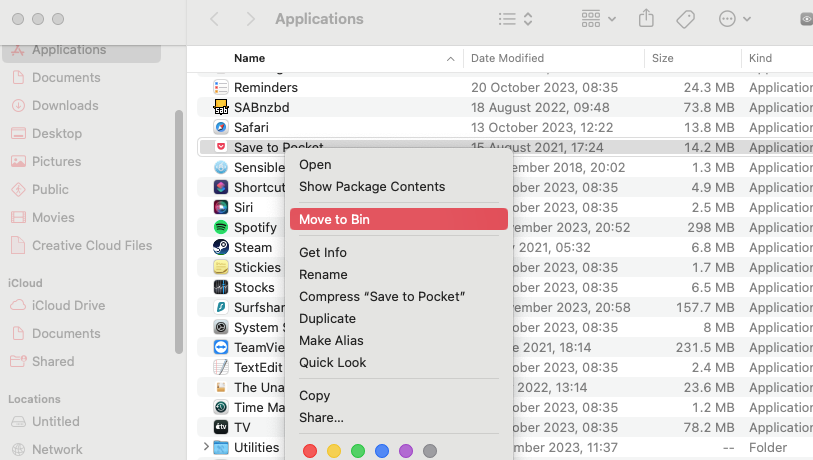
Task: Select the SABnzbd app icon
Action: point(221,107)
